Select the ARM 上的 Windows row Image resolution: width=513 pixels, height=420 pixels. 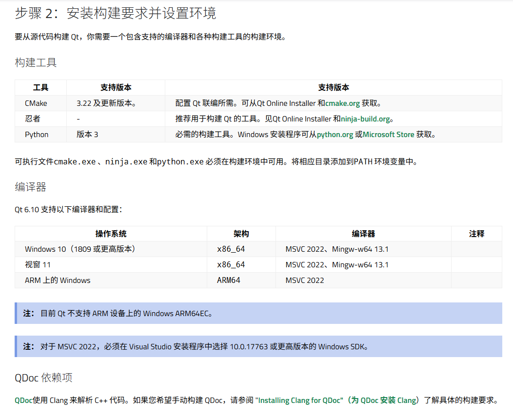[x=58, y=280]
